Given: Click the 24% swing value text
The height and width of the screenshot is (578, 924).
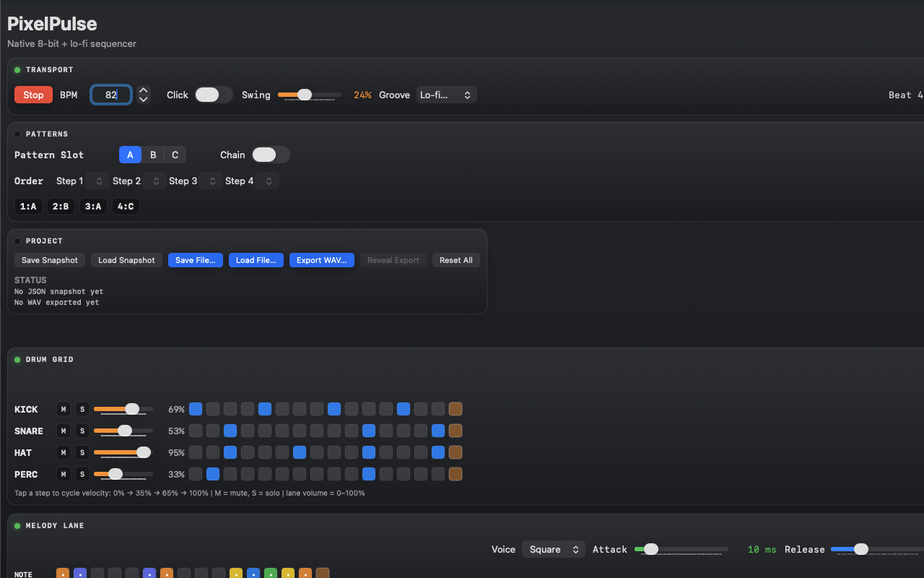Looking at the screenshot, I should pos(362,95).
